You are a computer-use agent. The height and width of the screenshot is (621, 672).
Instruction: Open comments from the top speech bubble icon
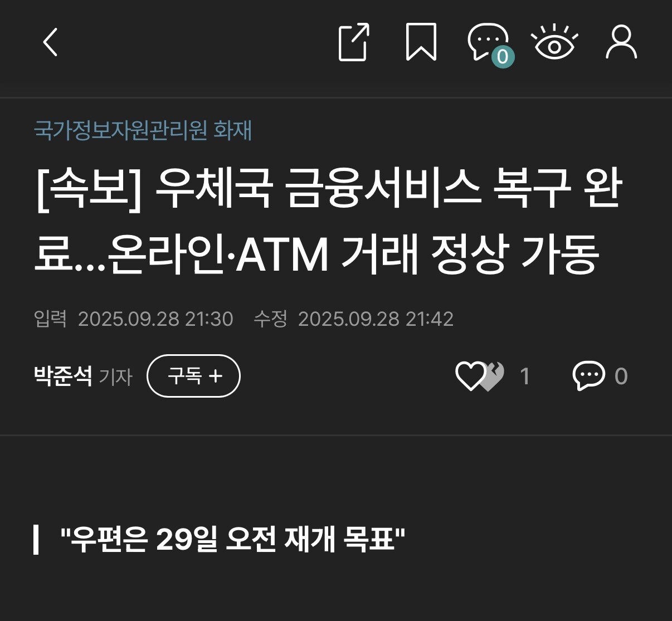point(487,40)
